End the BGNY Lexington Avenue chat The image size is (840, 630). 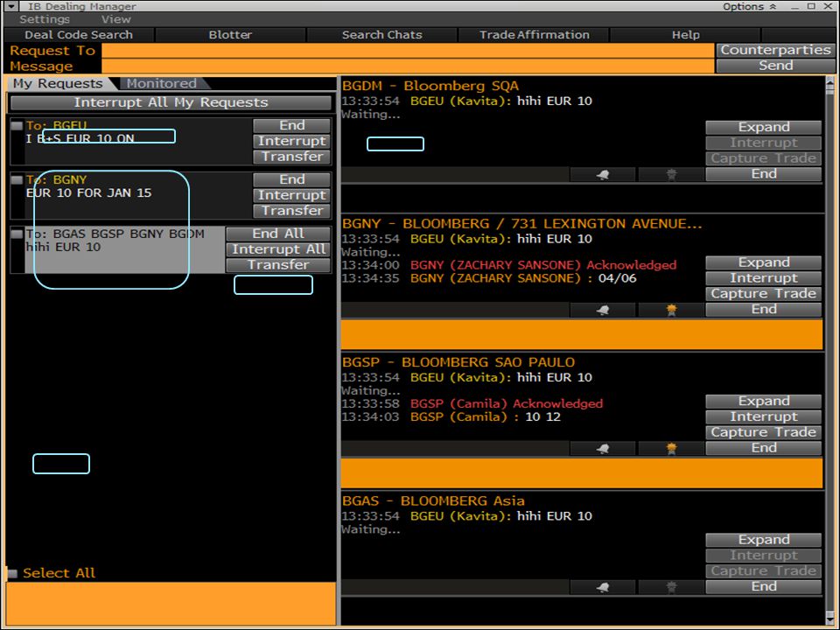(763, 309)
